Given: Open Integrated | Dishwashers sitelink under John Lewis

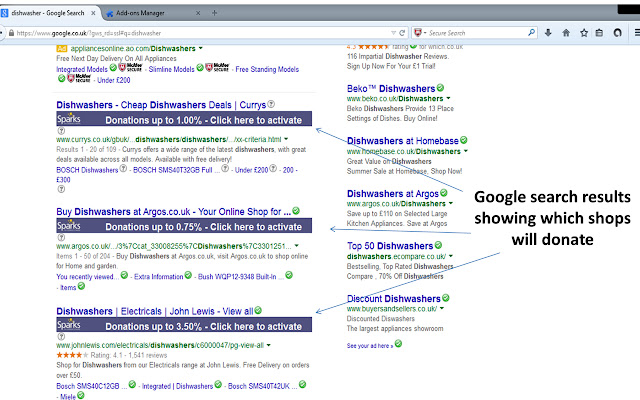Looking at the screenshot, I should [178, 386].
